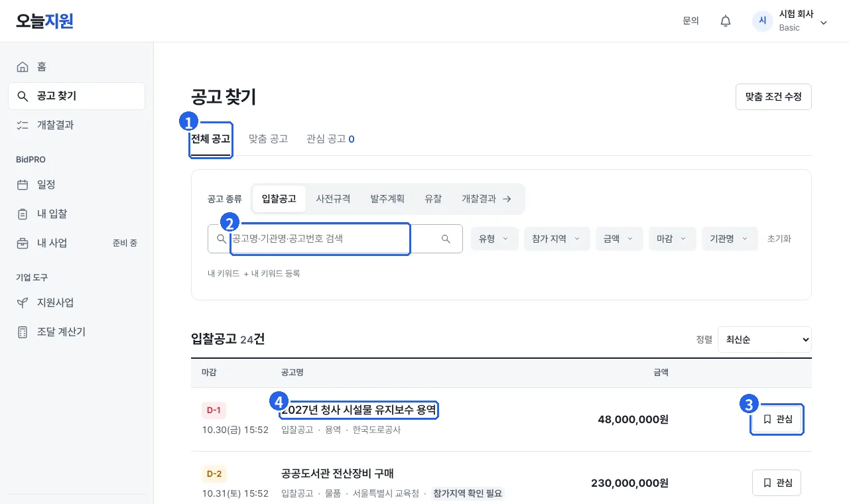The image size is (849, 504).
Task: Bookmark 공공도서관 전산장비 구매 with 관심
Action: [x=777, y=483]
